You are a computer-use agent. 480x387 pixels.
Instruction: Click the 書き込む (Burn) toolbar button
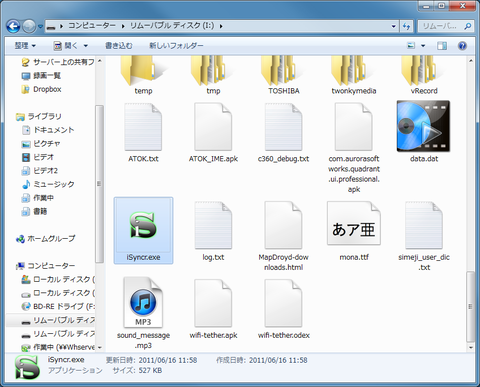tap(119, 46)
